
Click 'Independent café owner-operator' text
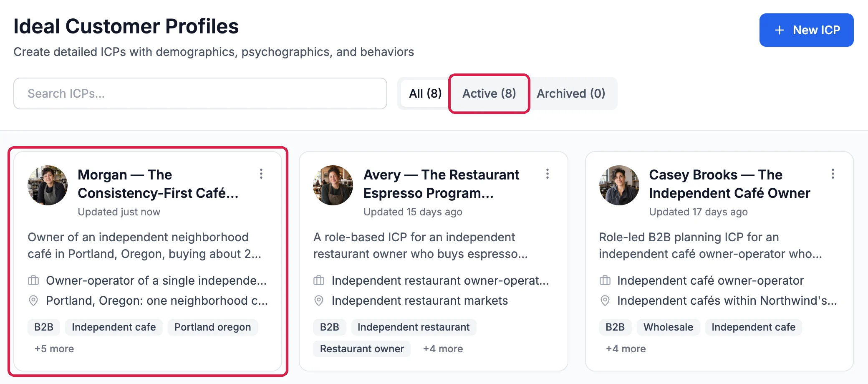coord(710,280)
